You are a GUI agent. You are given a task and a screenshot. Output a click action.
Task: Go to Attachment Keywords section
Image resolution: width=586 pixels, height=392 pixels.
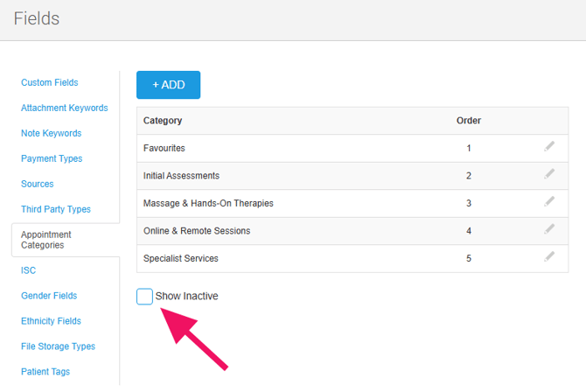pos(65,108)
